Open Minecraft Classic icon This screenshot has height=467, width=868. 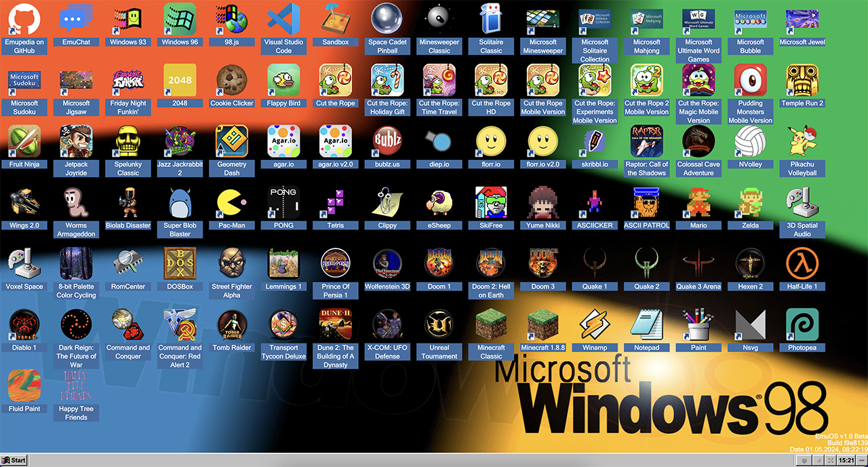(x=491, y=324)
